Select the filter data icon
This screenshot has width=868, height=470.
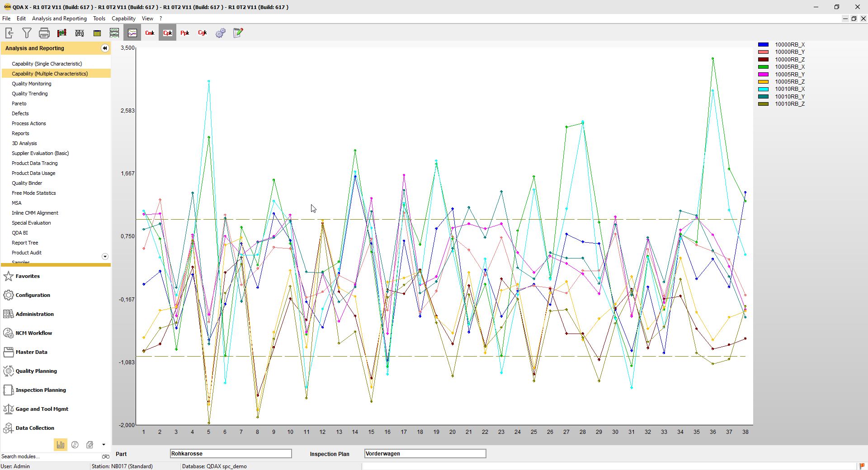[x=27, y=33]
